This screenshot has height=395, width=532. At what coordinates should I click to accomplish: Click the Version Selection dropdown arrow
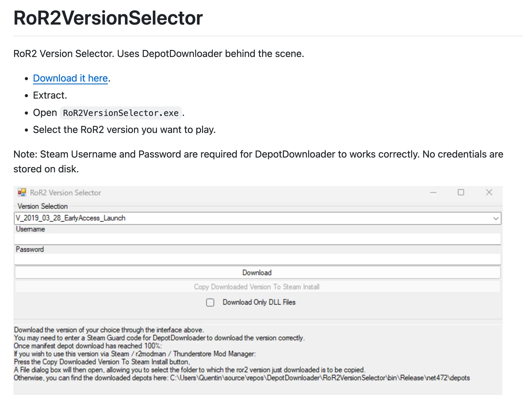point(496,218)
